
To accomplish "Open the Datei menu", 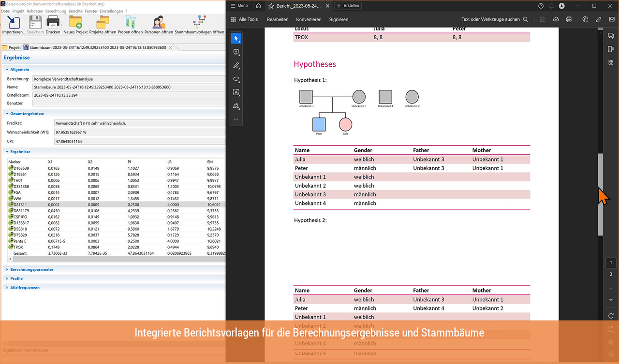I will 5,11.
